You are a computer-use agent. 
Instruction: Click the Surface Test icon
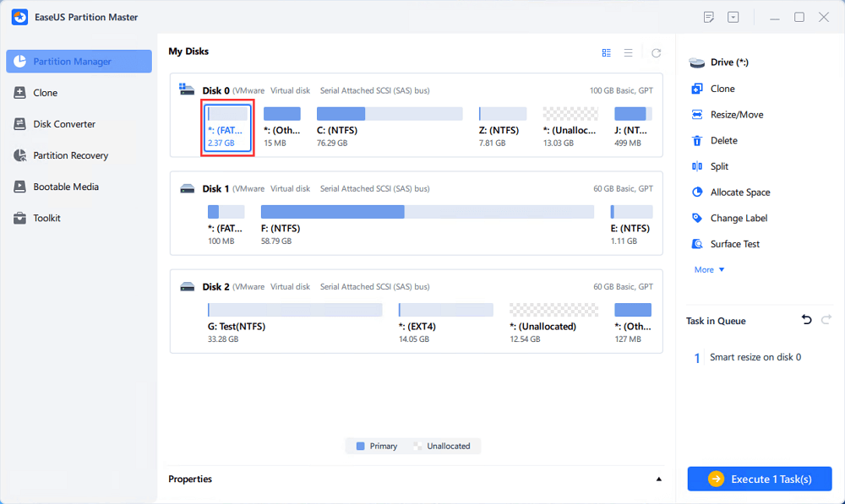point(697,244)
